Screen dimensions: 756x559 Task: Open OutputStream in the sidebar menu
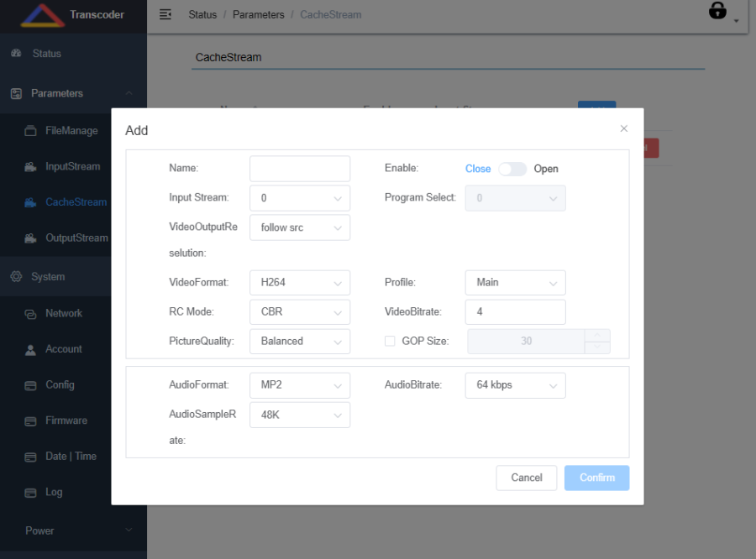pyautogui.click(x=76, y=238)
